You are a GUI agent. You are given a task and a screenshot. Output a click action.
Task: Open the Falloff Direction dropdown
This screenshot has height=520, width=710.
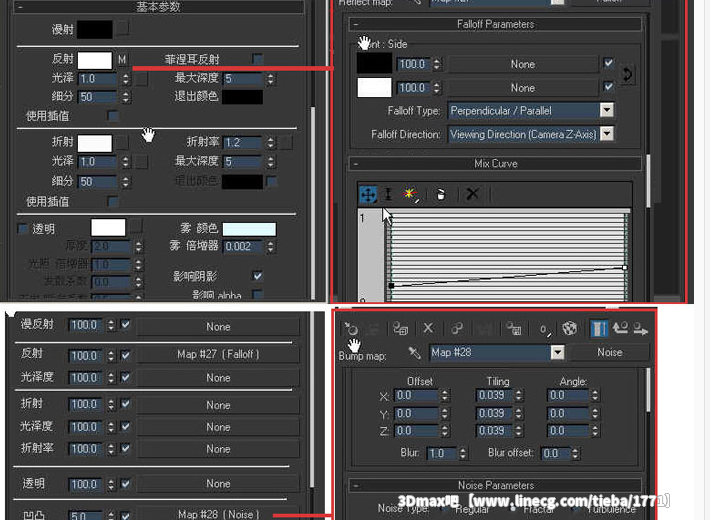click(x=606, y=134)
